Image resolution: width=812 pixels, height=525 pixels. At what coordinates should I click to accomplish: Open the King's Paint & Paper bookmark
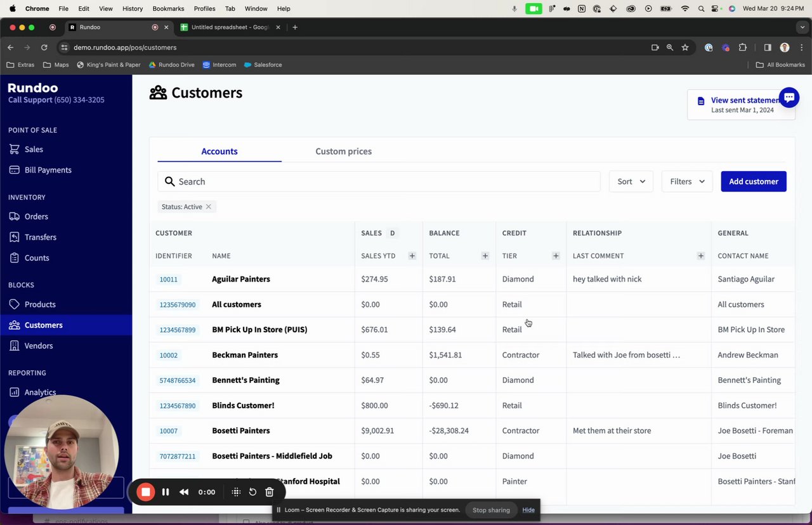(x=108, y=65)
